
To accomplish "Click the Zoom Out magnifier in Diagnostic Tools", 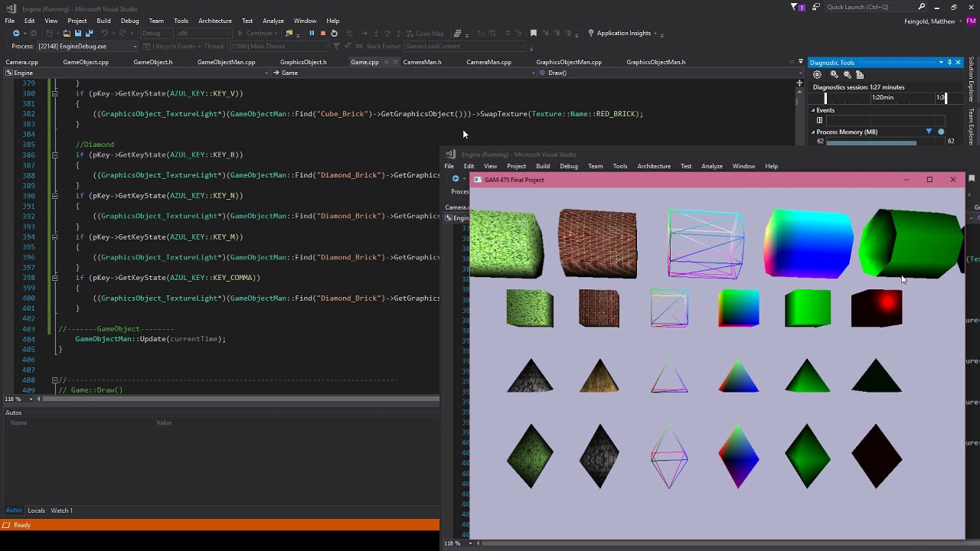I will 847,74.
